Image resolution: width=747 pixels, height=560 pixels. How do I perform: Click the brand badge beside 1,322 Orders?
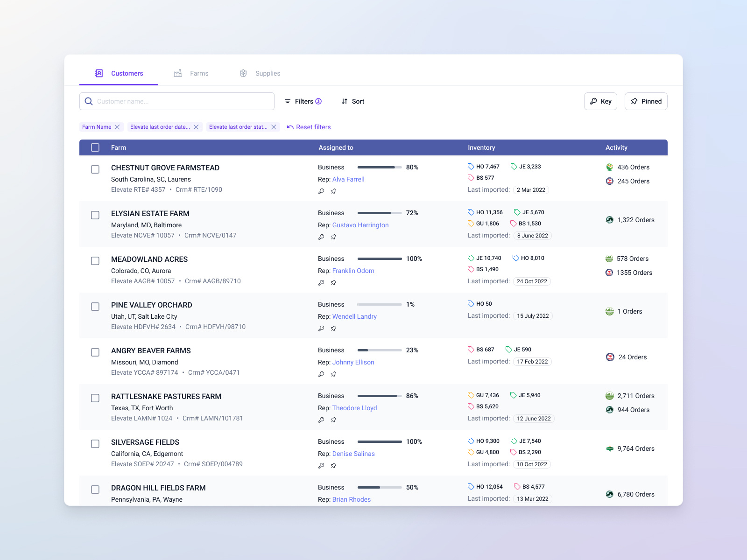point(609,220)
